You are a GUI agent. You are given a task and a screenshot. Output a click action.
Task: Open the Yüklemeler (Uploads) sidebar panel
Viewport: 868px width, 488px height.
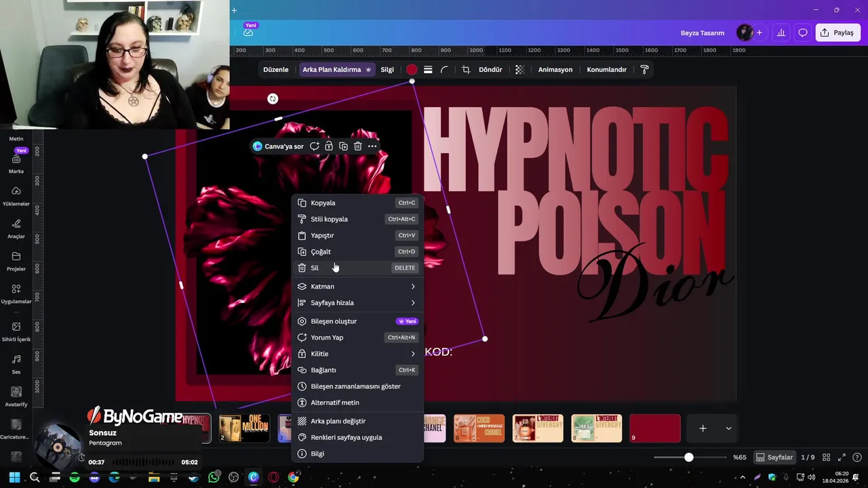16,196
